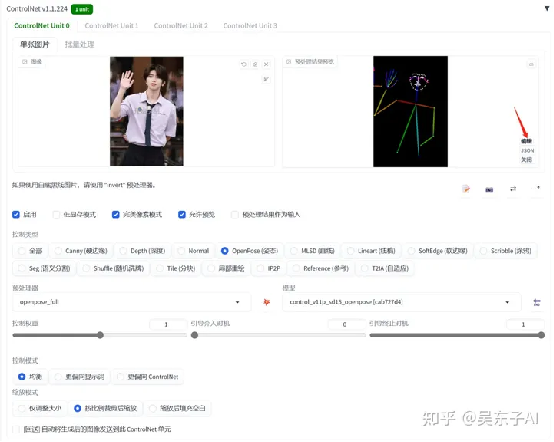Click the edit button under red arrow
Viewport: 554px width, 442px height.
click(x=526, y=141)
